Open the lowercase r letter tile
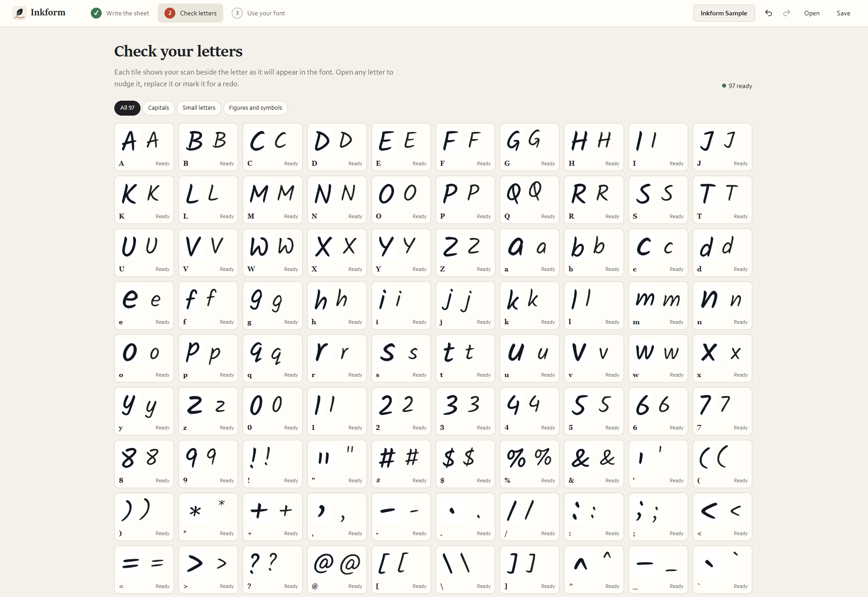The width and height of the screenshot is (868, 597). point(337,358)
